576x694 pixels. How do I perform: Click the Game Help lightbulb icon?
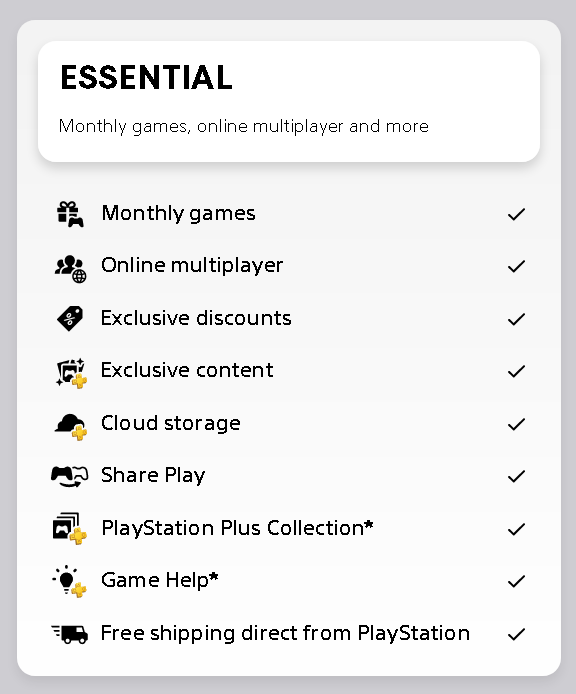tap(70, 581)
